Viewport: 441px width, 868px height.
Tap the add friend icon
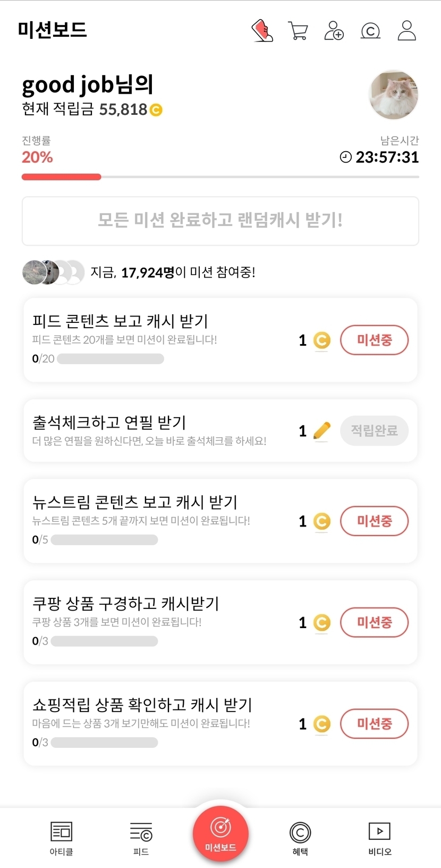[x=334, y=31]
